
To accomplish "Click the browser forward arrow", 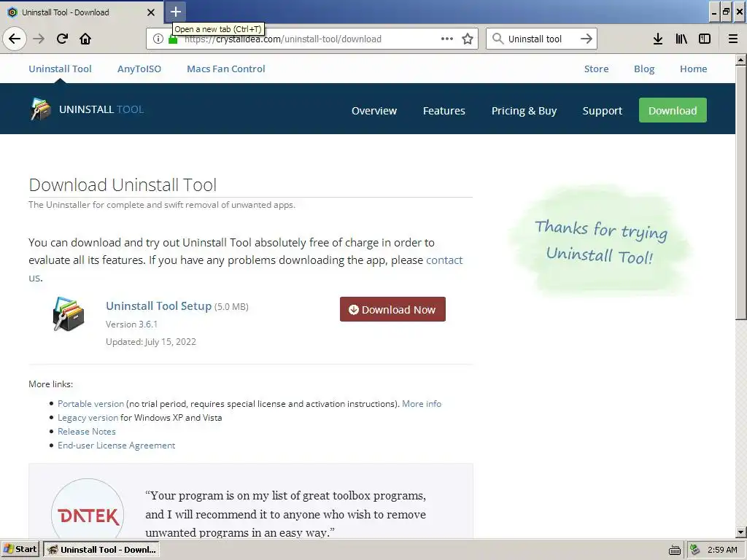I will click(39, 39).
